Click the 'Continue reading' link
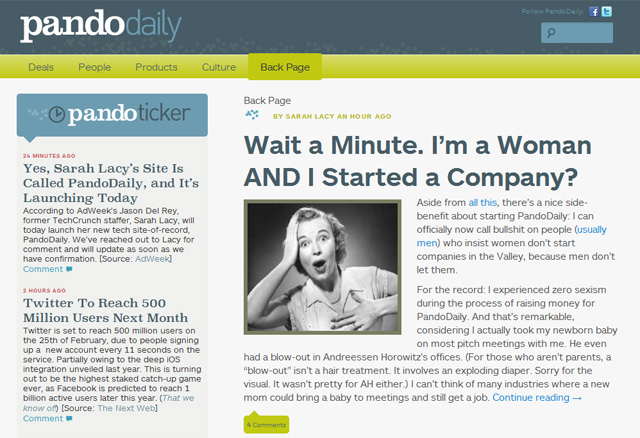Image resolution: width=640 pixels, height=438 pixels. [536, 397]
